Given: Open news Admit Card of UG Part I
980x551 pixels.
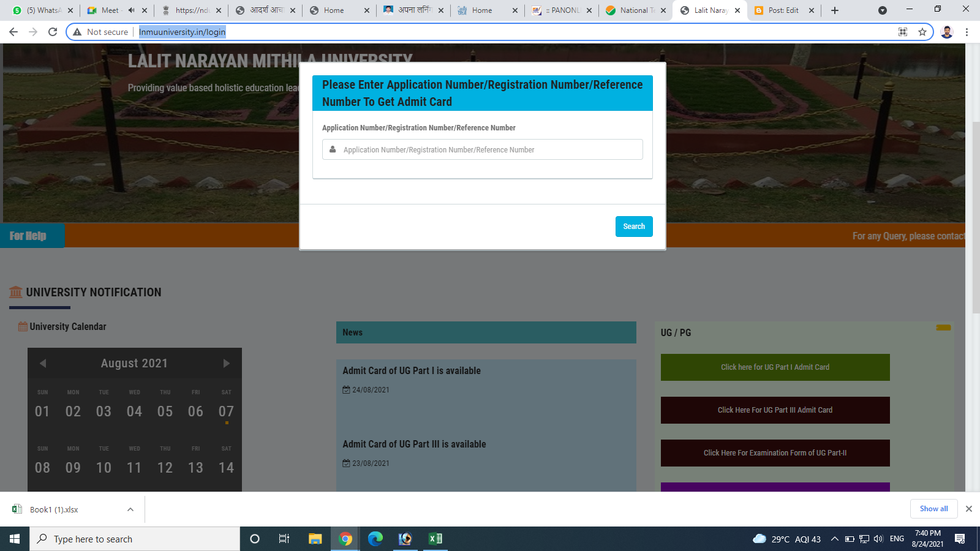Looking at the screenshot, I should 412,371.
